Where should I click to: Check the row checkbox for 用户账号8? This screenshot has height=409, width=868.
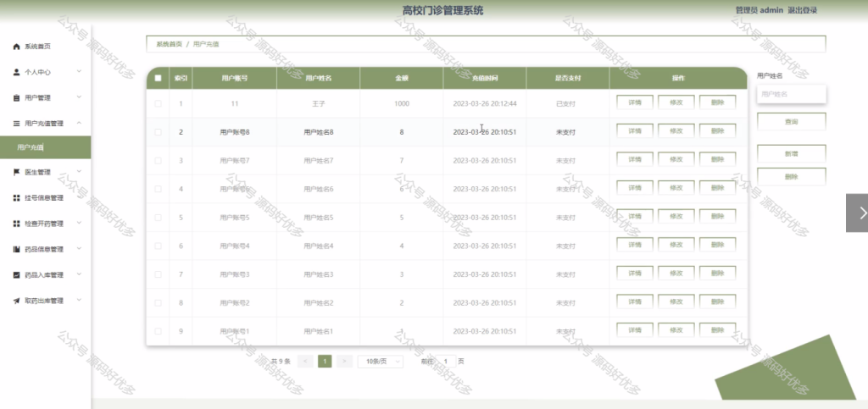158,132
